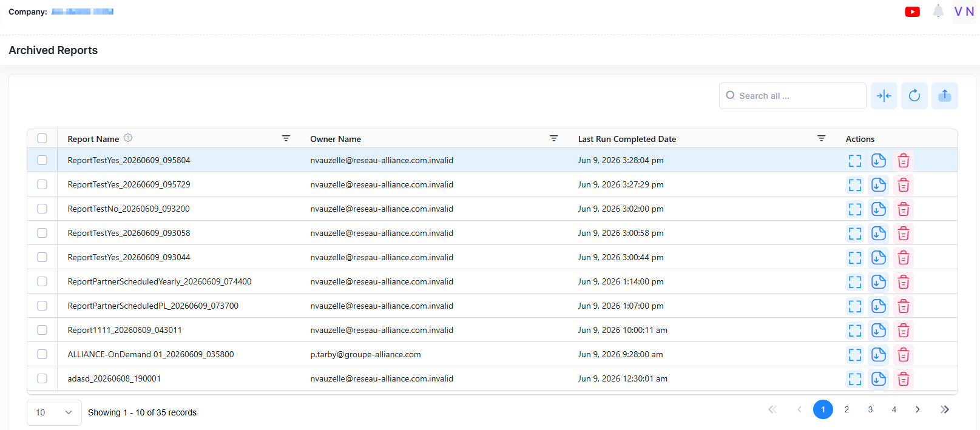Screen dimensions: 980x430
Task: Click report name Report1111_20260609_043011
Action: click(124, 330)
